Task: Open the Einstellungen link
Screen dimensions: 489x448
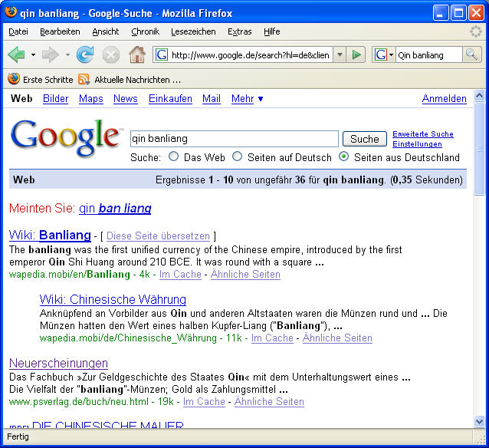Action: pos(417,144)
